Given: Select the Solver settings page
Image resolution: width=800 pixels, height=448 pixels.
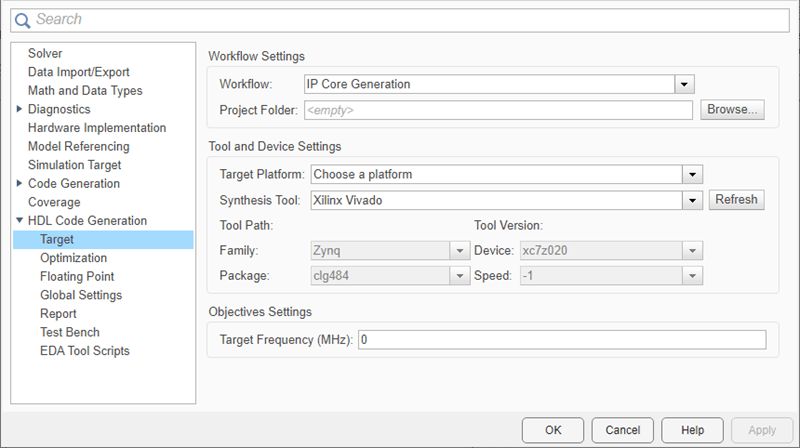Looking at the screenshot, I should (45, 53).
